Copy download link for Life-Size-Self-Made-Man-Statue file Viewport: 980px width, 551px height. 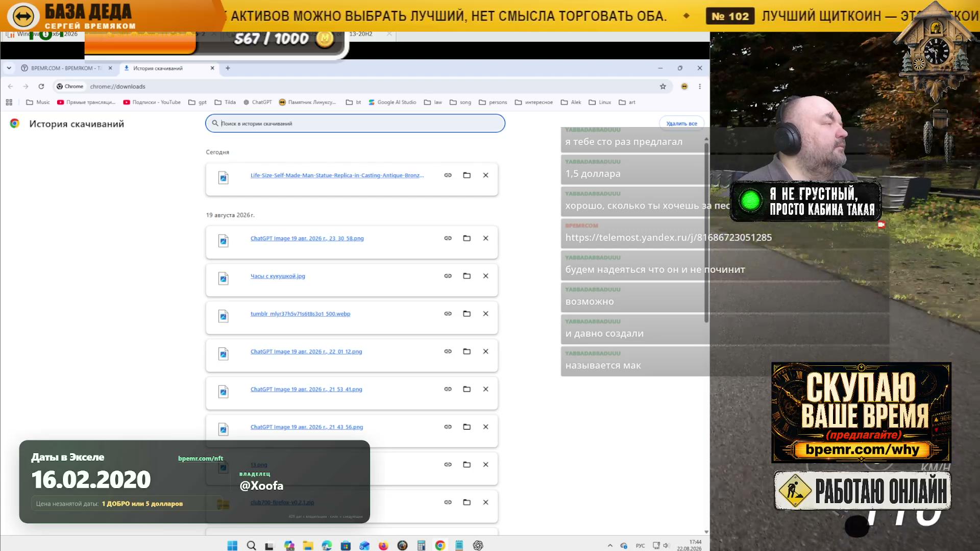pos(448,175)
